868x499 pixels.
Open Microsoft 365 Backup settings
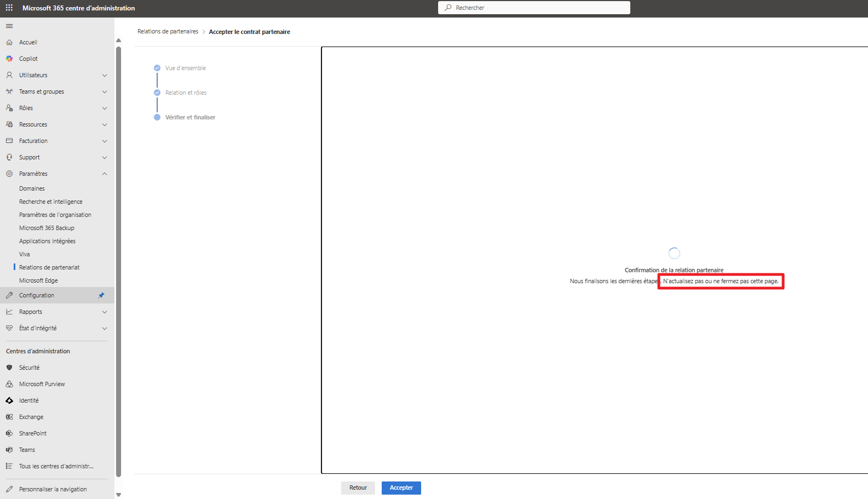47,228
